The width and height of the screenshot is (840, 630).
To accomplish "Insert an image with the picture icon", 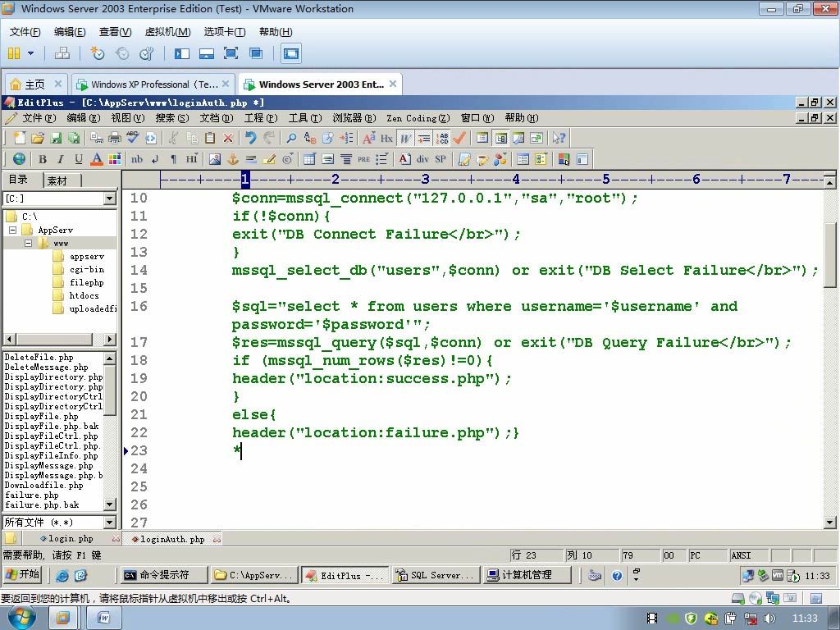I will tap(215, 159).
